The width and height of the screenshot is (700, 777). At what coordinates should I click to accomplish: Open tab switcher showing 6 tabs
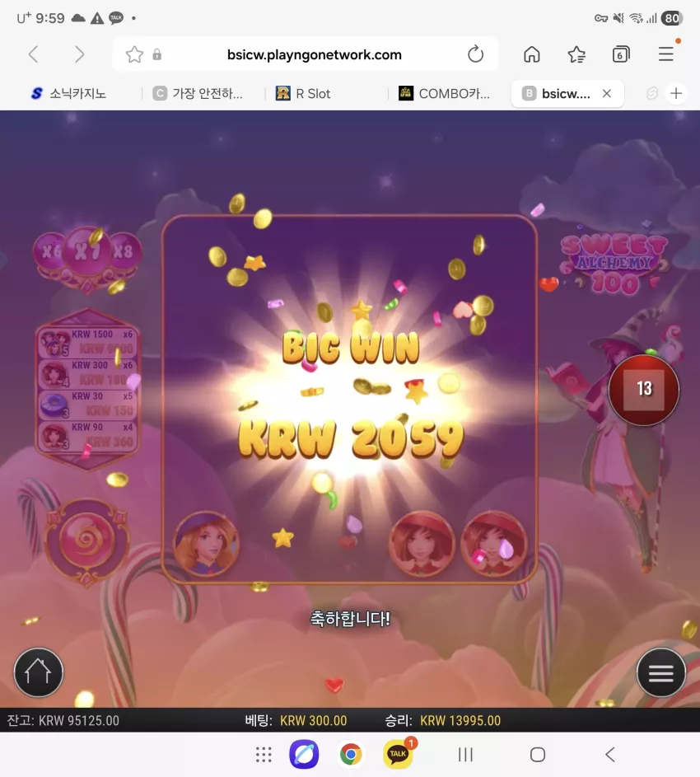click(x=620, y=54)
